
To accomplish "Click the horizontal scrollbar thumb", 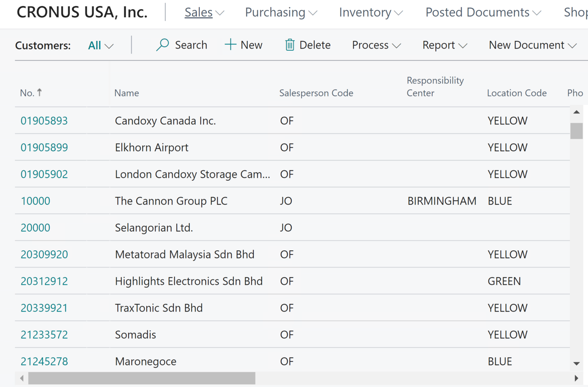I will click(x=142, y=378).
